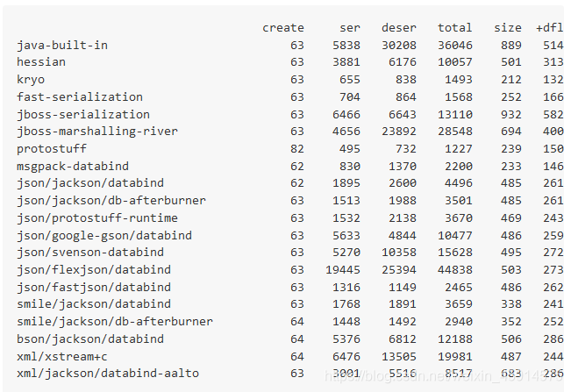571x392 pixels.
Task: Click ser value 5838 in java-built-in row
Action: click(x=346, y=46)
